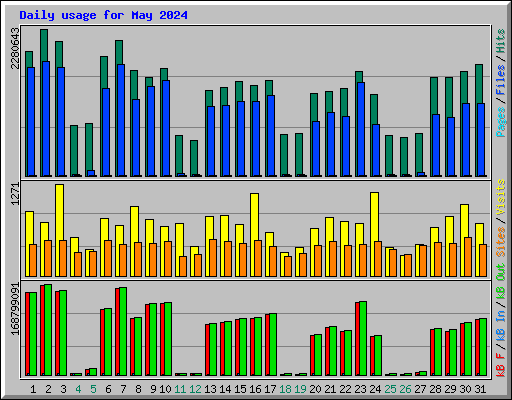Click the Sites legend label
This screenshot has height=400, width=512.
[500, 242]
